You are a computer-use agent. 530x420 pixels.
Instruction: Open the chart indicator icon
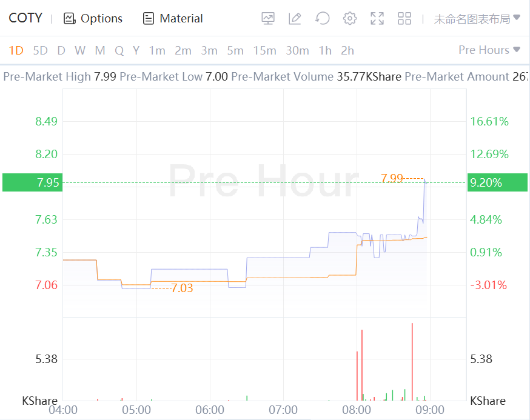268,19
